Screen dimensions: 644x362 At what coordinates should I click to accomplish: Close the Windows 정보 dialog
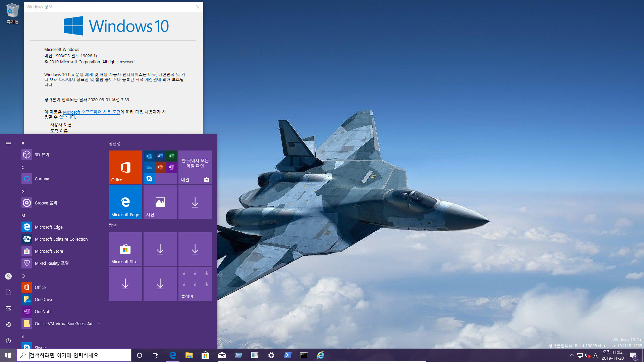point(198,7)
